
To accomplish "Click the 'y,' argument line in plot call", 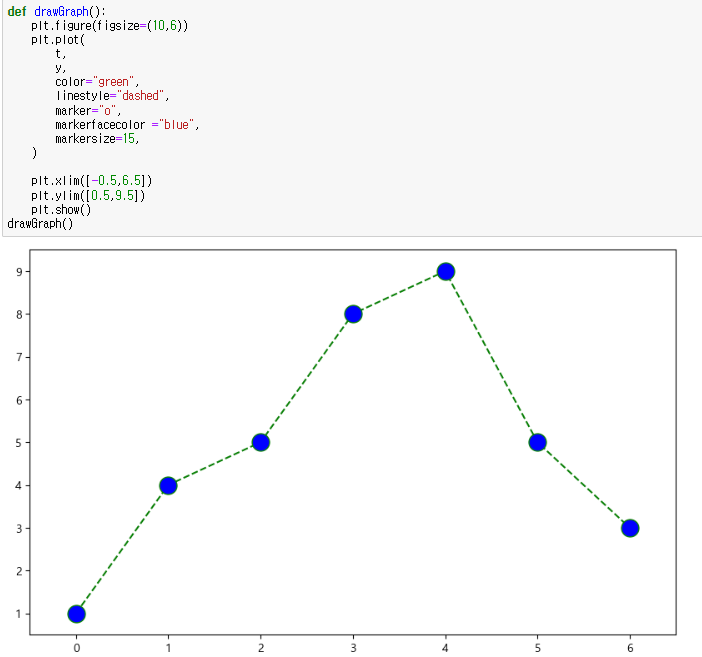I will pyautogui.click(x=60, y=68).
